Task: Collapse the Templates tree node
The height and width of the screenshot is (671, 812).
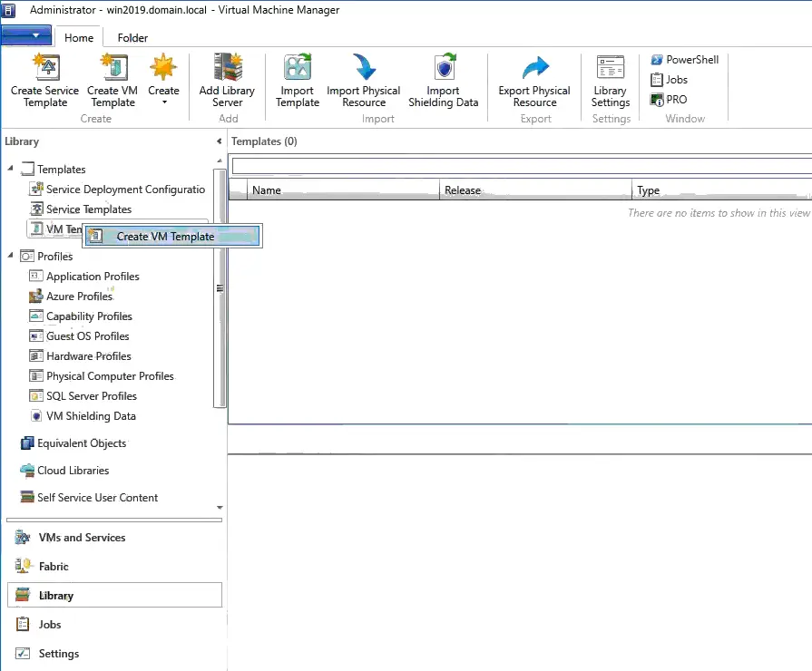Action: (10, 169)
